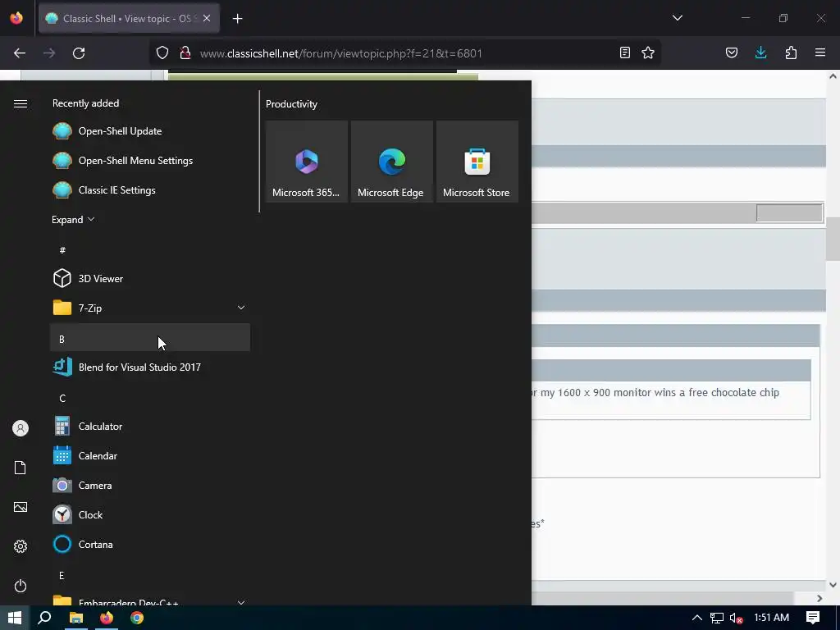Click the E index header
This screenshot has width=840, height=630.
[x=150, y=575]
